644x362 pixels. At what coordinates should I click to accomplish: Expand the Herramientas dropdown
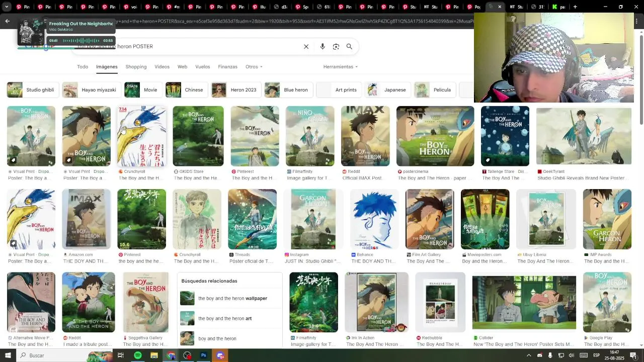(341, 66)
